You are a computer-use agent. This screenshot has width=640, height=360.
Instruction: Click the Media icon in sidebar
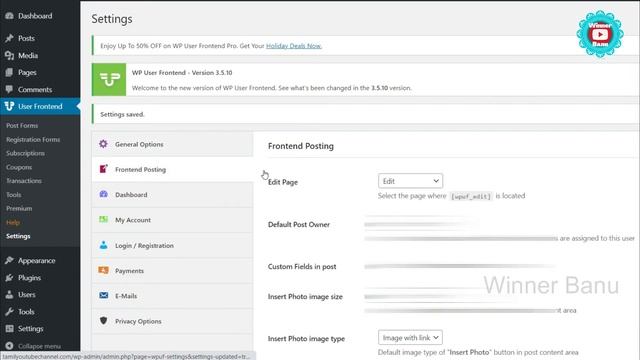point(9,56)
